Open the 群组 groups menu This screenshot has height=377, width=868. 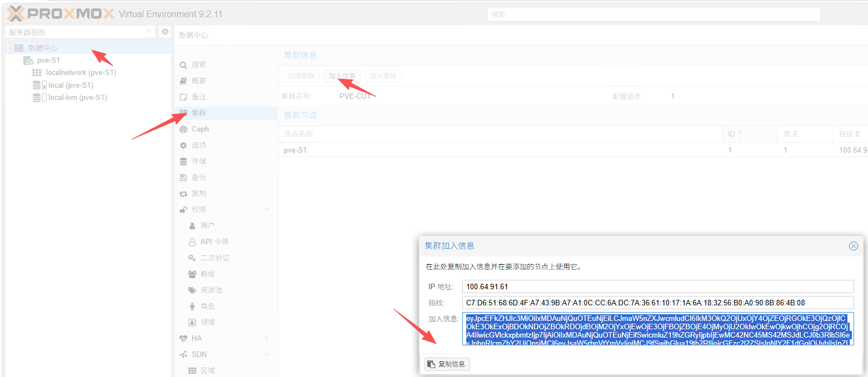[207, 274]
